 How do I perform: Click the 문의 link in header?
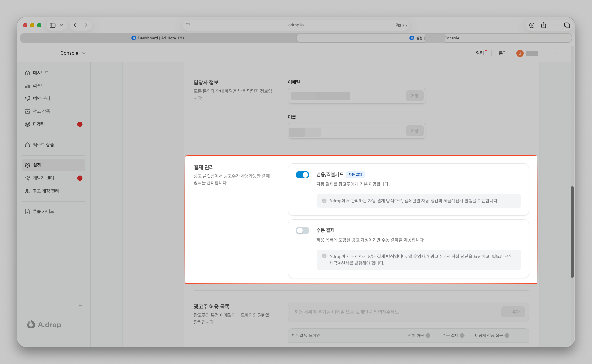[502, 53]
